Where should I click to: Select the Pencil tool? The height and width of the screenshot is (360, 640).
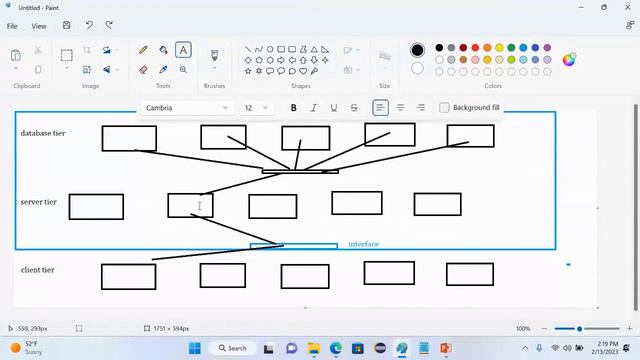tap(143, 50)
